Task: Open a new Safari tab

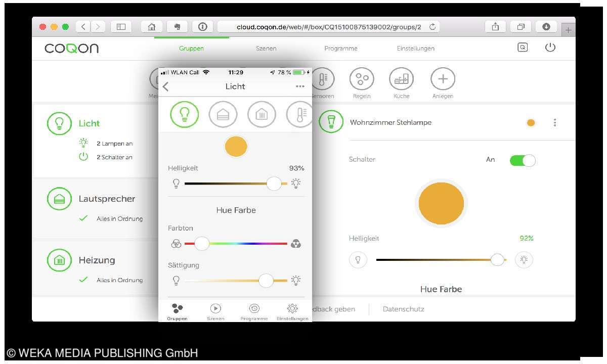Action: [568, 30]
